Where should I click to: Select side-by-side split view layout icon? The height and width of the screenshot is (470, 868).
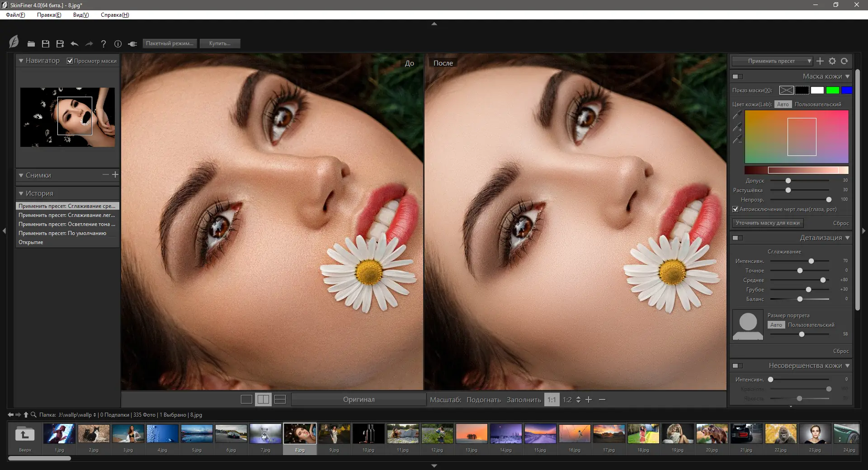(263, 399)
